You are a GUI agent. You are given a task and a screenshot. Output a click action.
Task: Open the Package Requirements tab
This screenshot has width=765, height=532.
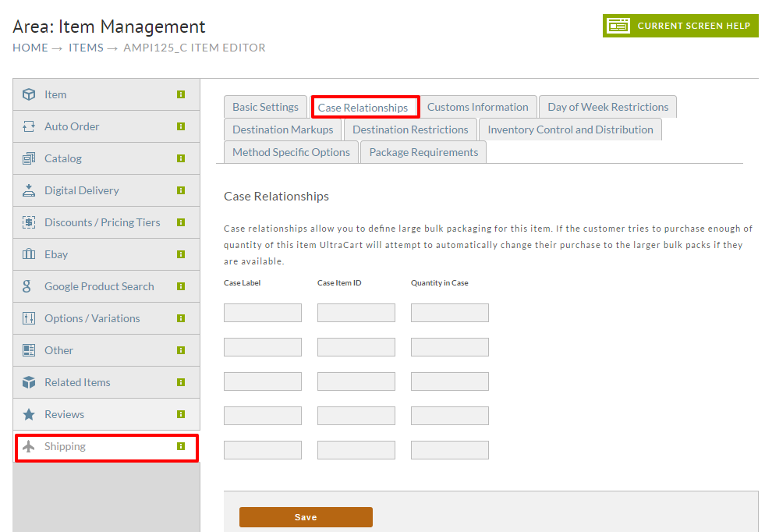pos(423,152)
